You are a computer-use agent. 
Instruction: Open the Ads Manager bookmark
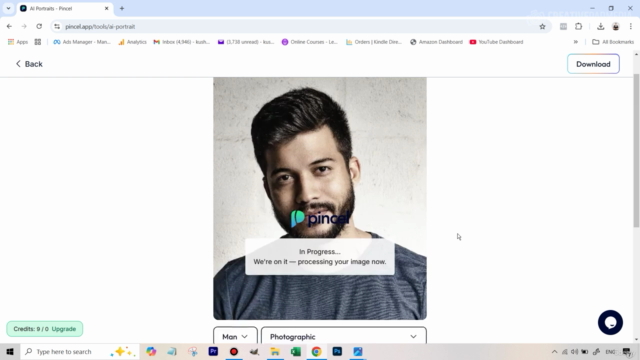82,42
